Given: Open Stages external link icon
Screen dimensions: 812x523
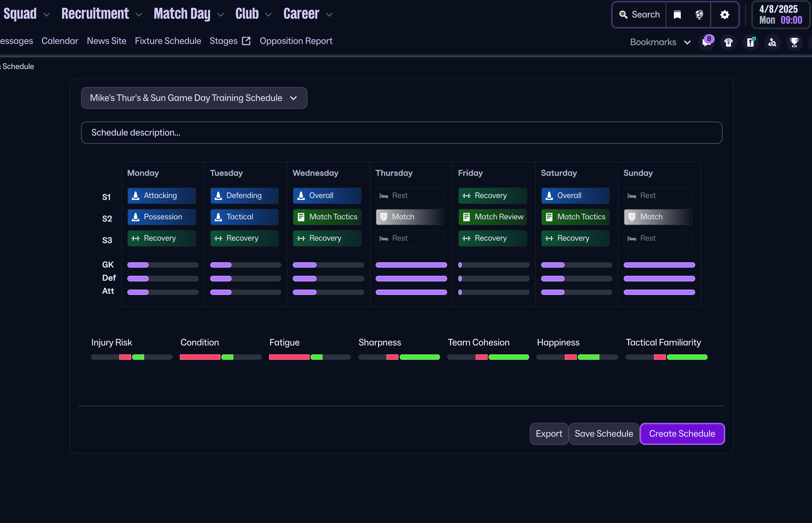Looking at the screenshot, I should tap(246, 41).
